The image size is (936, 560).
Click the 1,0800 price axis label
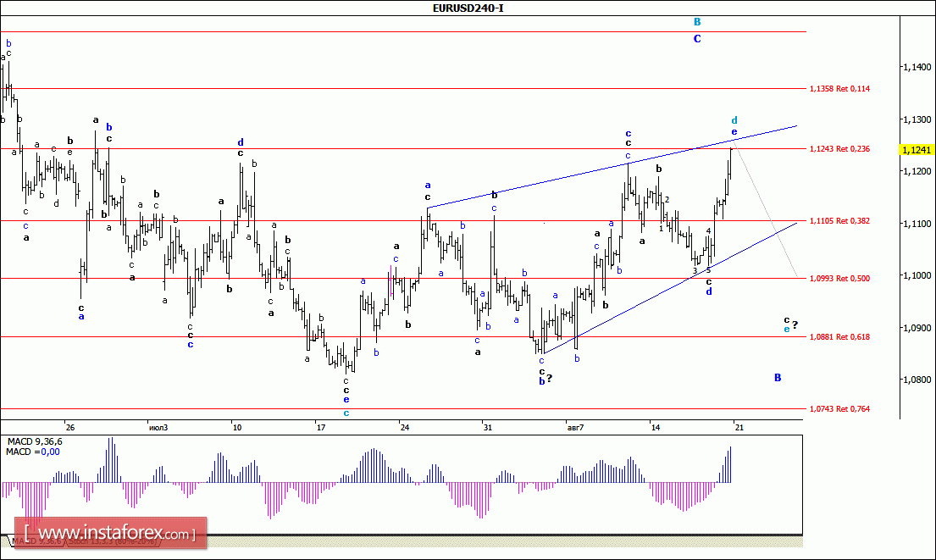(x=916, y=380)
